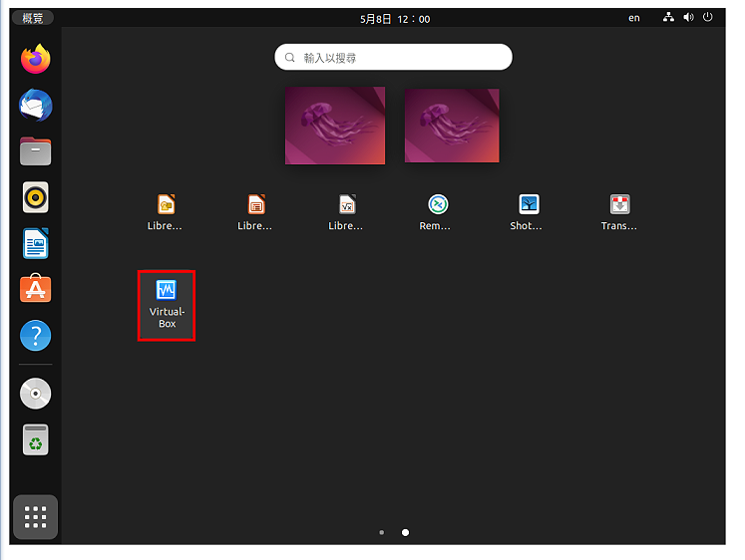This screenshot has width=745, height=560.
Task: Open Thunderbird mail in the dock
Action: (36, 105)
